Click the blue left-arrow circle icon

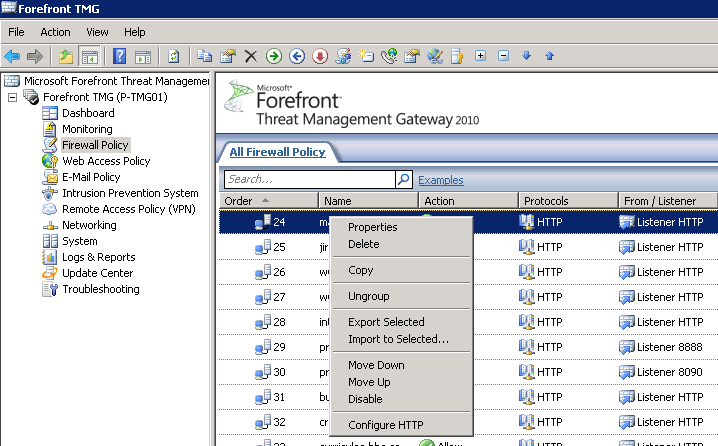click(297, 56)
